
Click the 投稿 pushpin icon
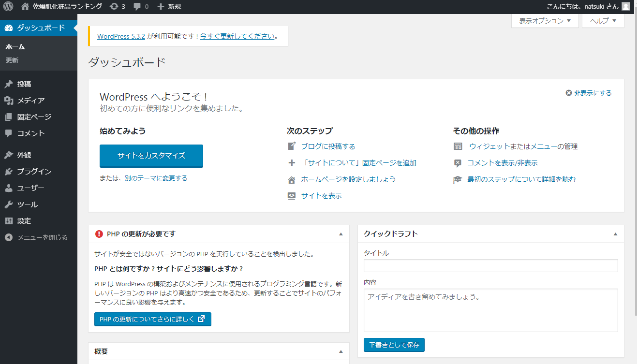coord(9,84)
